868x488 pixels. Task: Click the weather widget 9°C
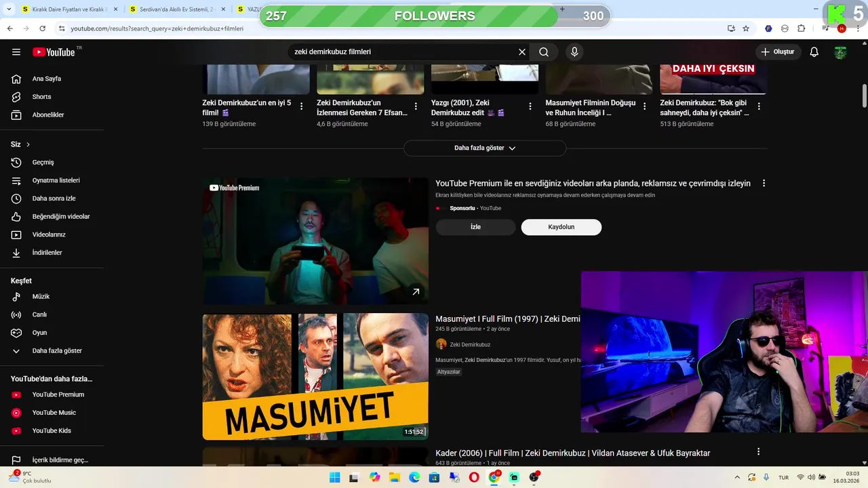point(31,477)
